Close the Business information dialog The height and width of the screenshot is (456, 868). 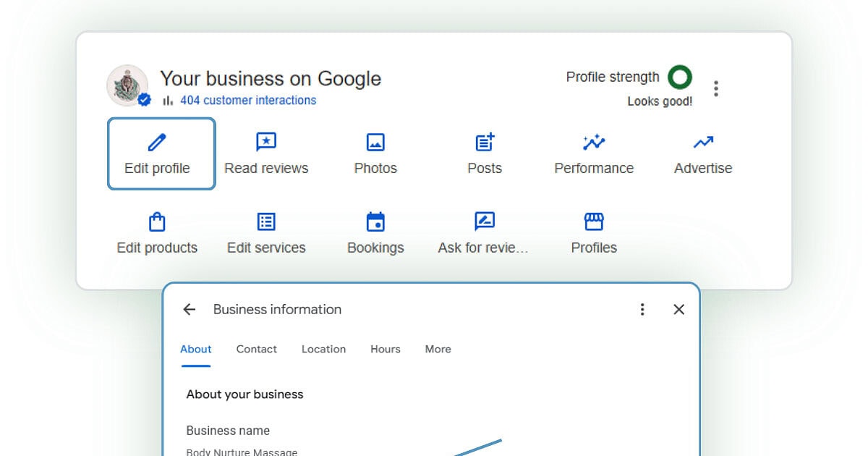coord(678,310)
